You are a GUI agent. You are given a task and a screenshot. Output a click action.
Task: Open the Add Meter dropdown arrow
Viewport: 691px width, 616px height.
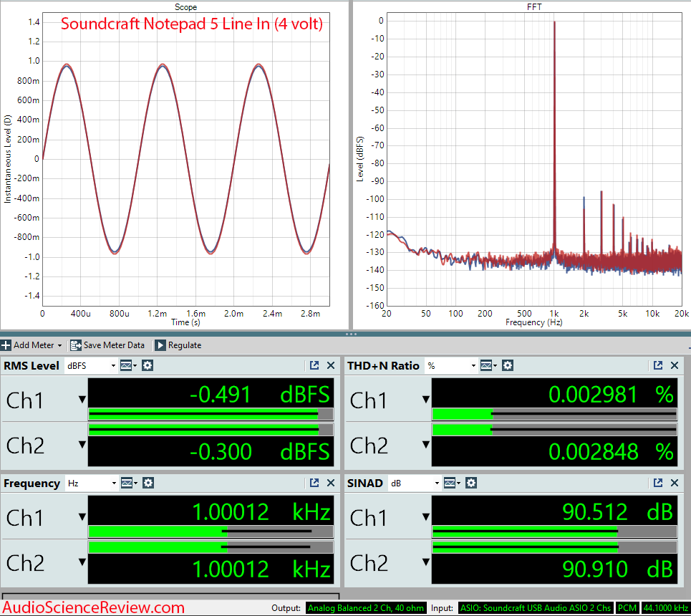pyautogui.click(x=60, y=346)
